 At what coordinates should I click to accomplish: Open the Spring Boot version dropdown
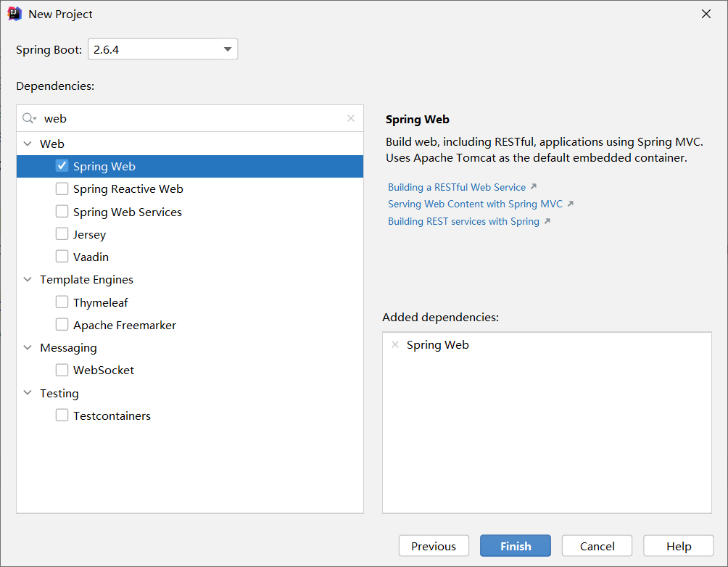(x=228, y=49)
